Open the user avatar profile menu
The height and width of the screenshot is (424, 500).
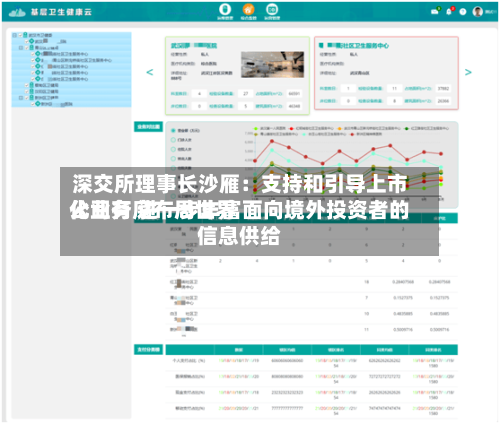point(478,12)
